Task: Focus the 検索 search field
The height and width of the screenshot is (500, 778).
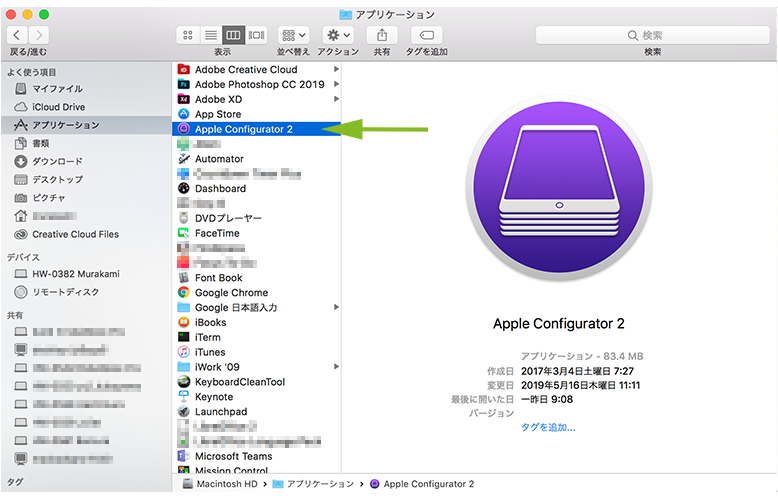Action: 652,35
